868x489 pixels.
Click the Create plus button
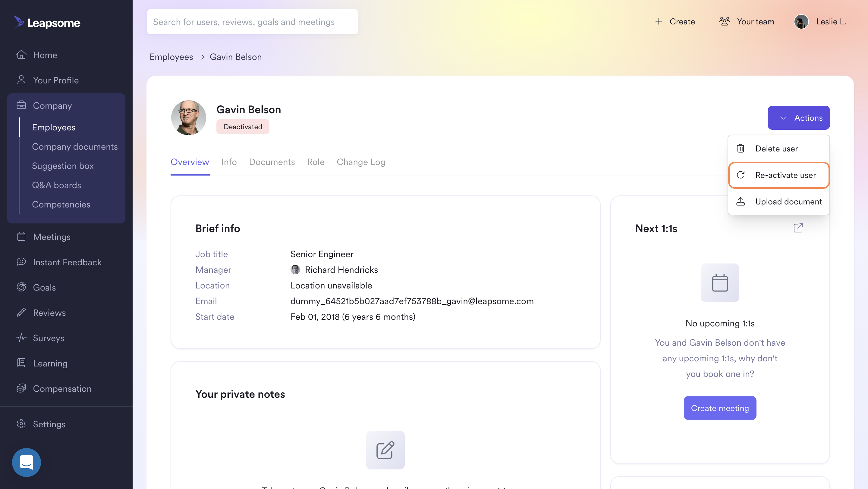click(675, 22)
